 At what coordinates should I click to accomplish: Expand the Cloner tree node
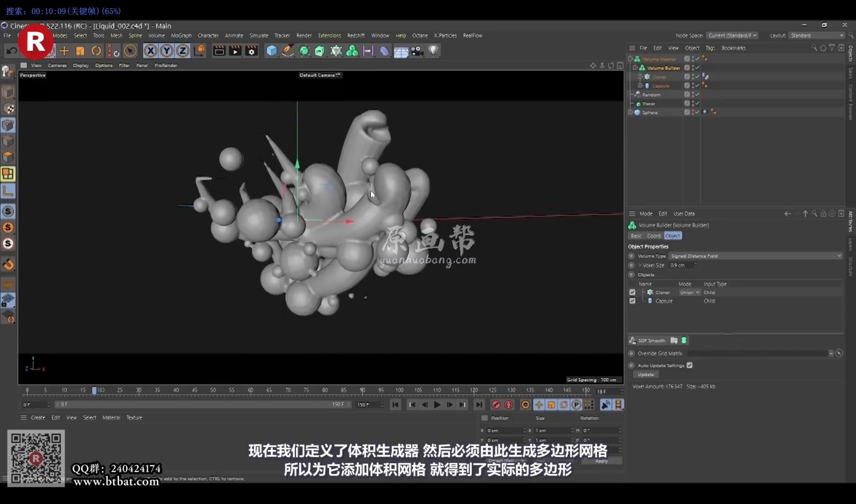point(640,77)
